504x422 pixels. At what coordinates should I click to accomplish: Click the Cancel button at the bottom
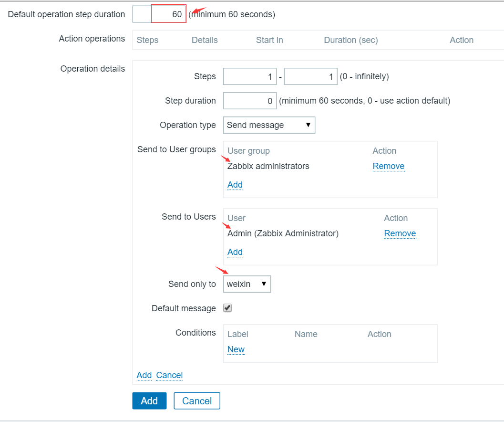click(x=196, y=401)
